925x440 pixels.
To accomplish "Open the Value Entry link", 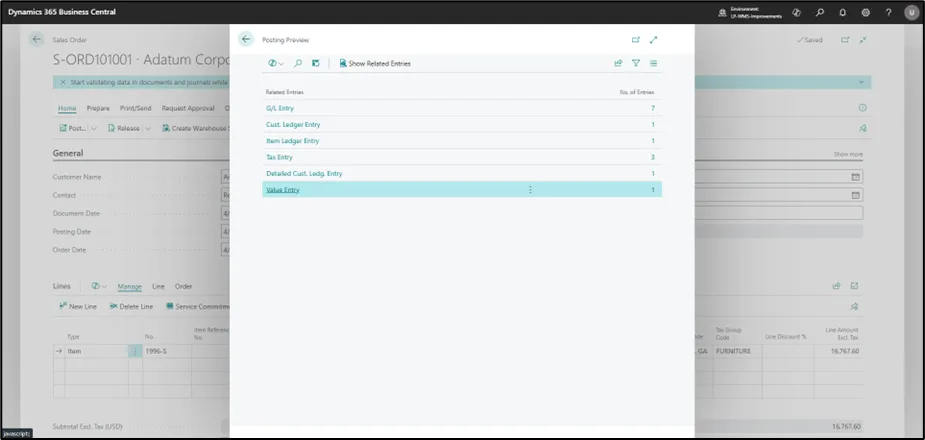I will click(x=283, y=190).
